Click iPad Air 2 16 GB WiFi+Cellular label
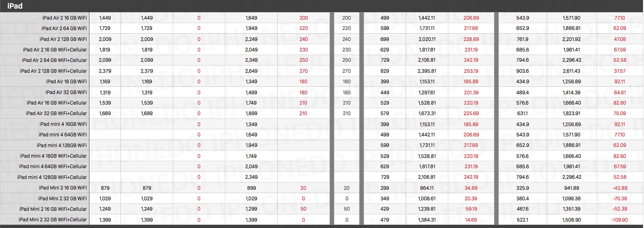This screenshot has width=644, height=228. point(55,50)
